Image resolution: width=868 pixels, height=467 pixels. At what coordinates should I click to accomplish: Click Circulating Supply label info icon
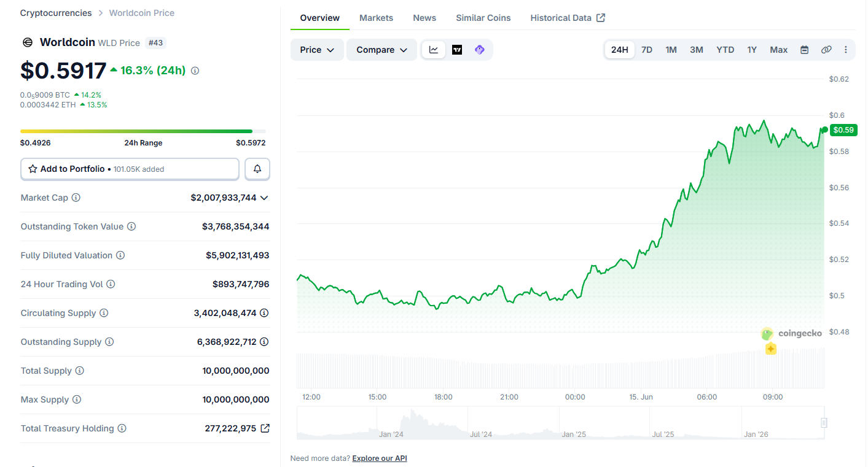104,313
